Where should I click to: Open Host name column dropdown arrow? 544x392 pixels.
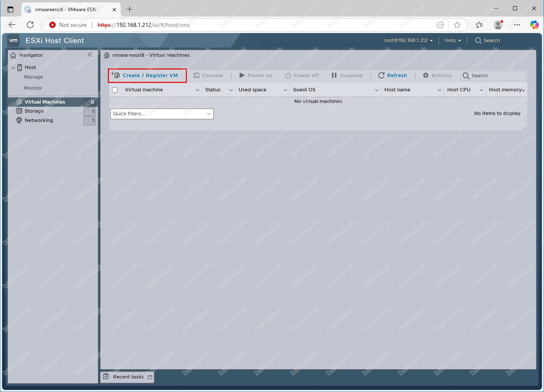[439, 90]
